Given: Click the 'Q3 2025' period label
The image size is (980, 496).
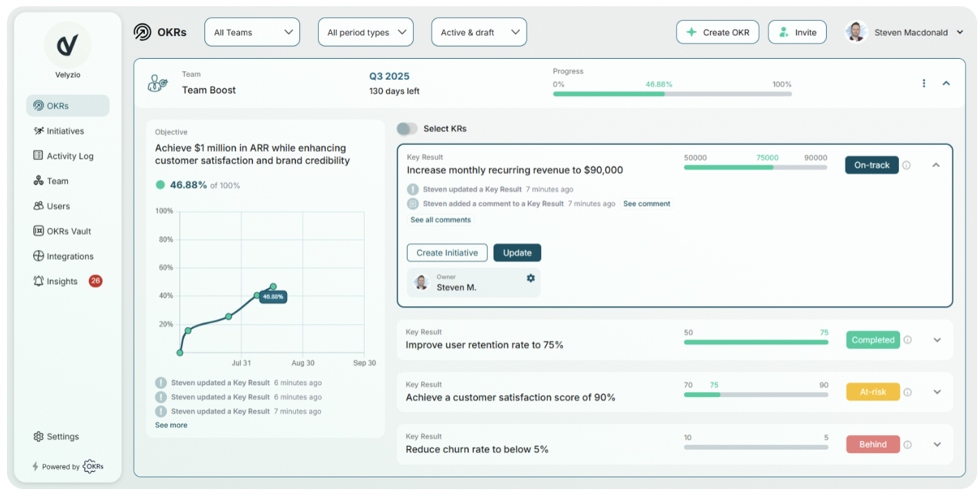Looking at the screenshot, I should (x=390, y=76).
